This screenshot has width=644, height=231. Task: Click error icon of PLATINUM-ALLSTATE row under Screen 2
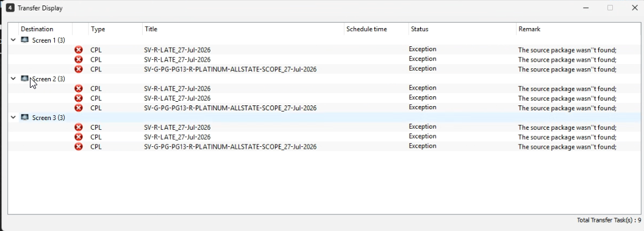79,108
